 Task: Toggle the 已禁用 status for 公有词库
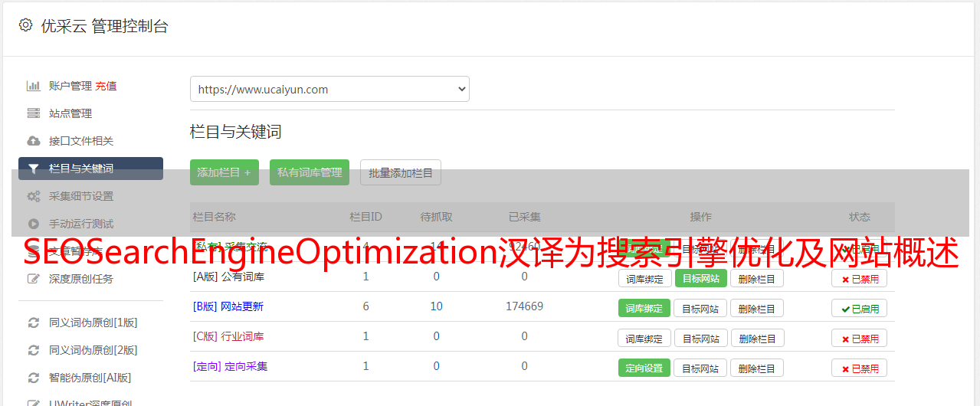(860, 278)
